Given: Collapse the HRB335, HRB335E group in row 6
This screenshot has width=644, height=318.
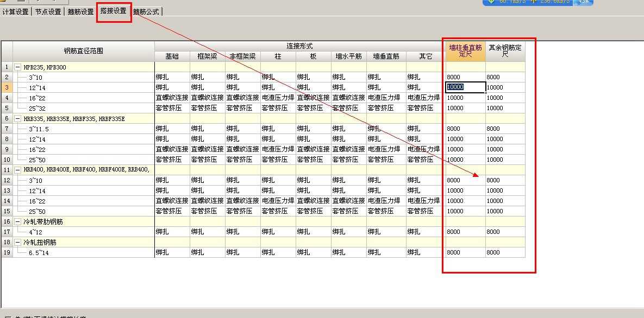Looking at the screenshot, I should tap(18, 119).
